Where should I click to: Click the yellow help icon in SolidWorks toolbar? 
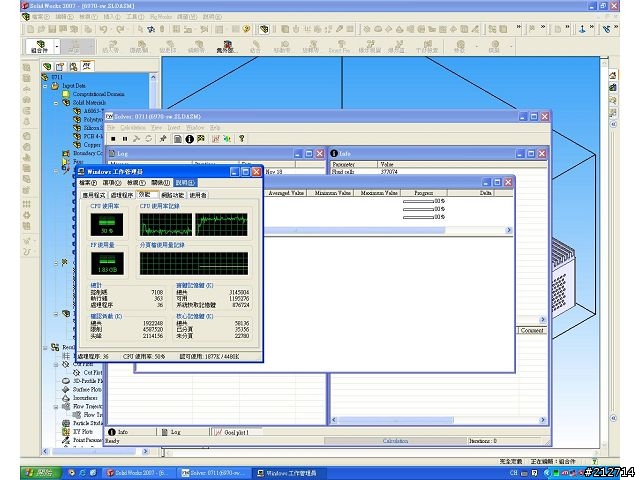(x=246, y=29)
